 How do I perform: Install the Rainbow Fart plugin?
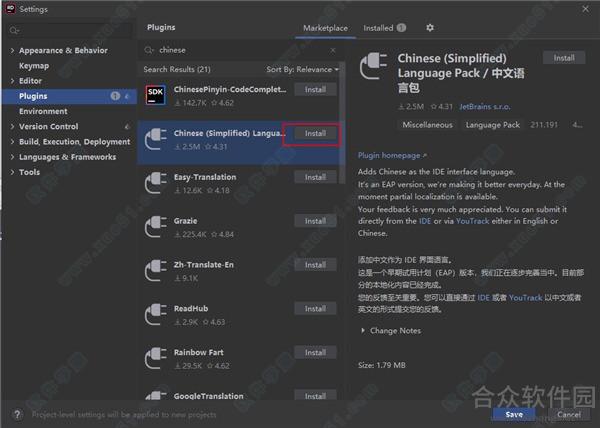315,353
